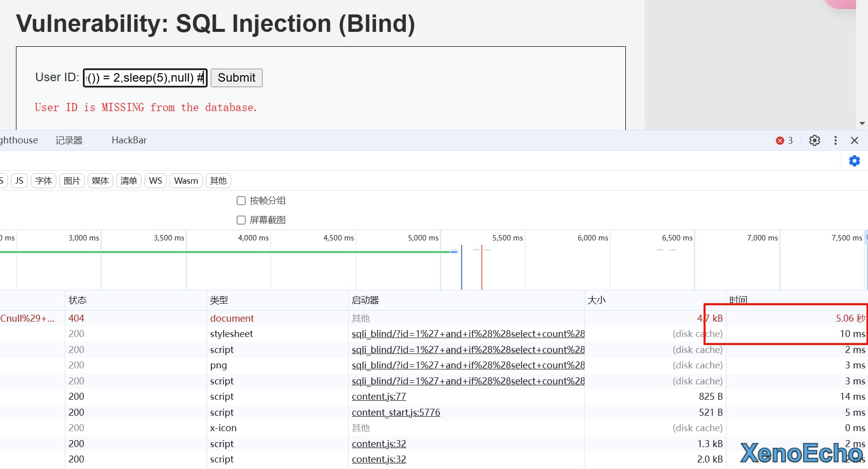
Task: Sort requests by 状态 column header
Action: (x=78, y=300)
